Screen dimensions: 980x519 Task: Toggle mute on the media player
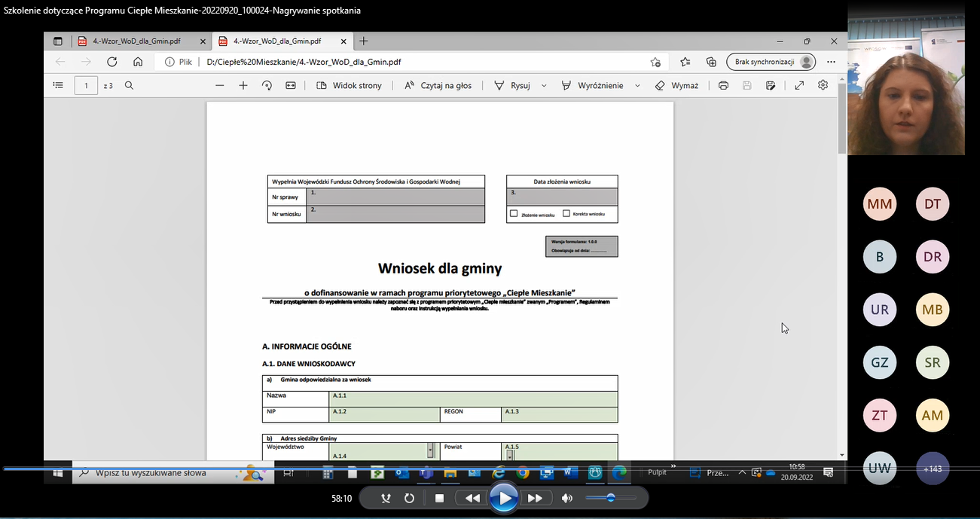tap(567, 498)
